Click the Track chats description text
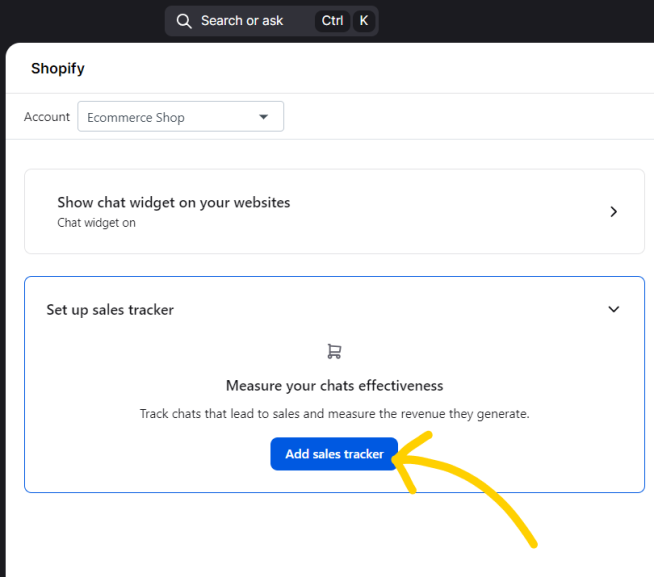 tap(335, 414)
